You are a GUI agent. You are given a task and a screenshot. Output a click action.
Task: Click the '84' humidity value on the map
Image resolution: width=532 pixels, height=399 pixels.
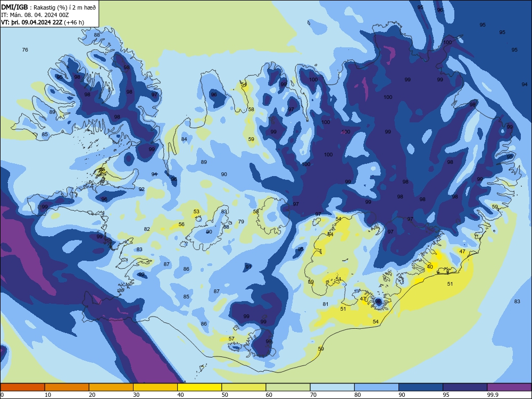(x=184, y=139)
